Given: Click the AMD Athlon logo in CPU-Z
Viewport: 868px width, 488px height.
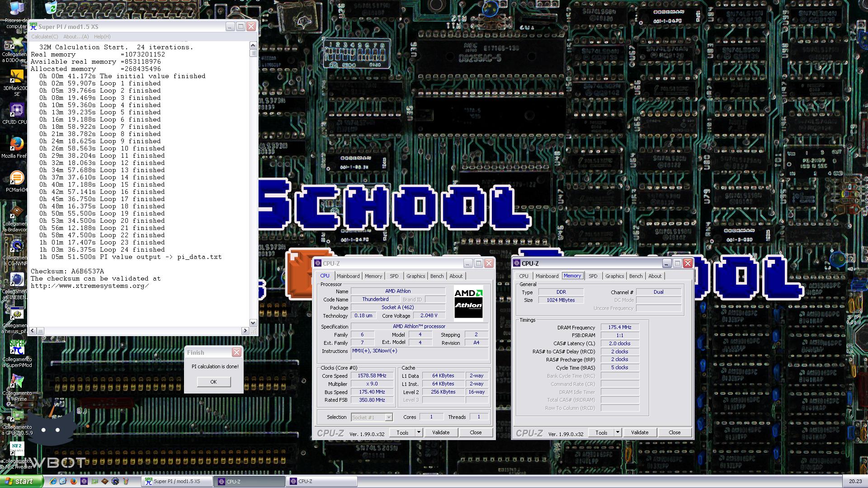Looking at the screenshot, I should click(468, 302).
